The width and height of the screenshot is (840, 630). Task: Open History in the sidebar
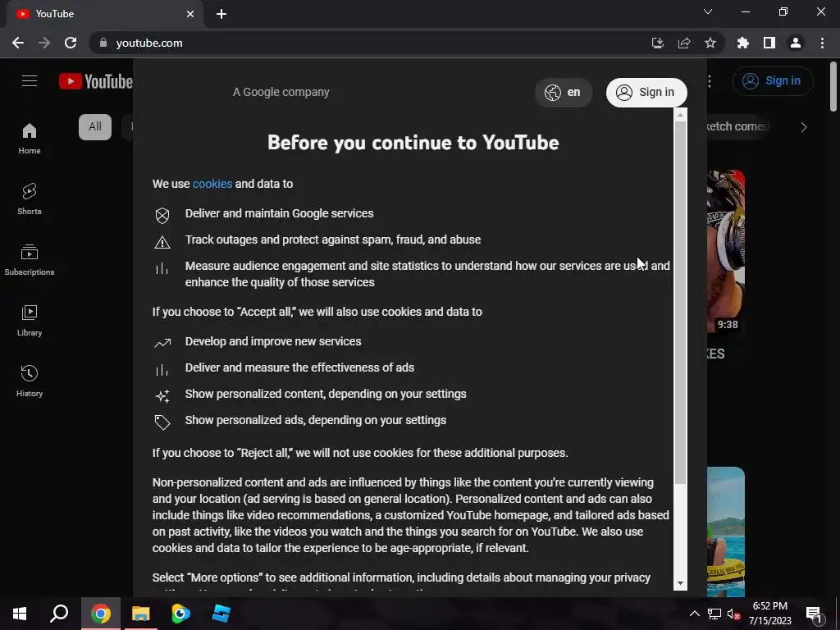point(30,381)
